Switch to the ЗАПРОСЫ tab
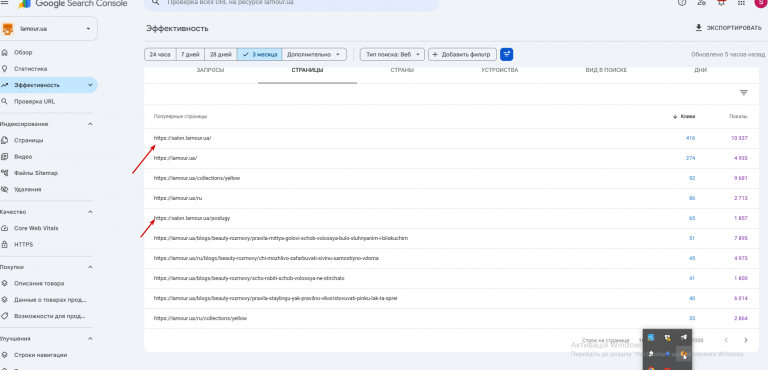Screen dimensions: 768x370 click(x=210, y=70)
